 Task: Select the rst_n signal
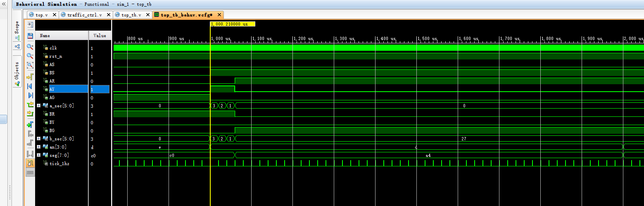click(56, 57)
